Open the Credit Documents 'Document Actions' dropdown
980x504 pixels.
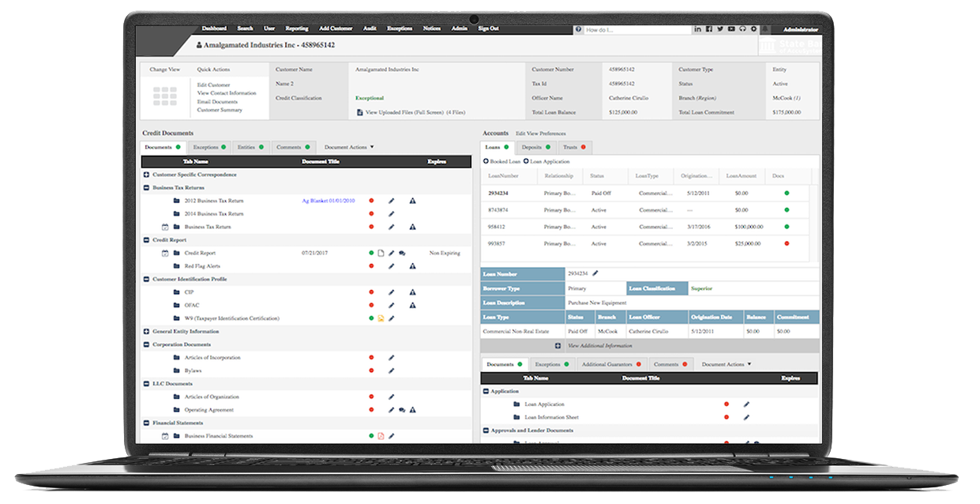pyautogui.click(x=349, y=147)
